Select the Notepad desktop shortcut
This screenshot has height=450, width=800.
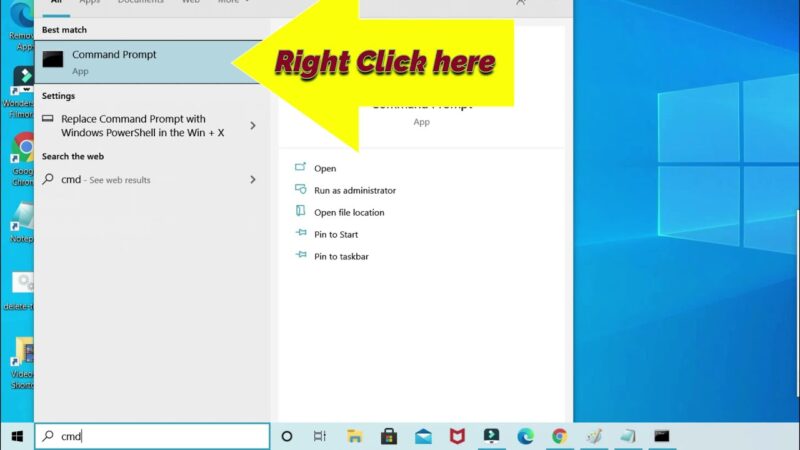[21, 222]
